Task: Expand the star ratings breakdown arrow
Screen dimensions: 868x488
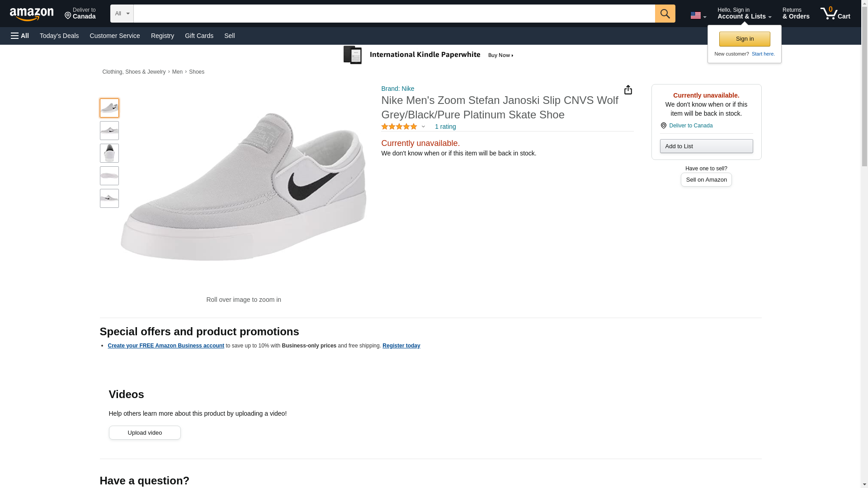Action: (424, 127)
